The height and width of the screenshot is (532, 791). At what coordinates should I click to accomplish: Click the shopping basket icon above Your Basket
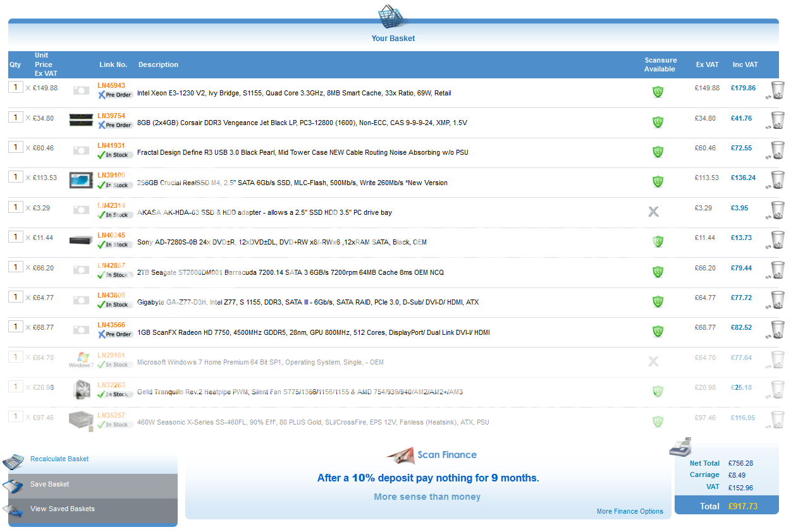391,16
